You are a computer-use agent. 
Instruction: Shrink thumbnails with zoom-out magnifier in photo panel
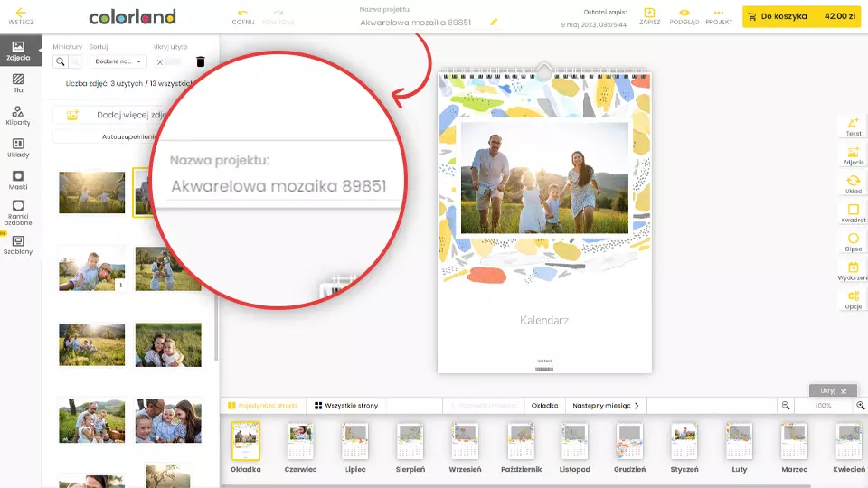pos(61,62)
